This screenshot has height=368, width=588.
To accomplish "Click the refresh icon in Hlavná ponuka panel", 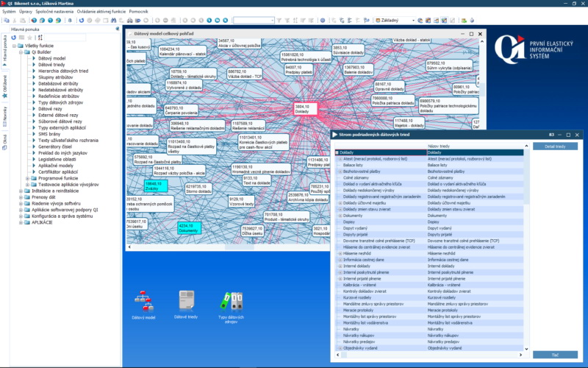I will coord(14,37).
